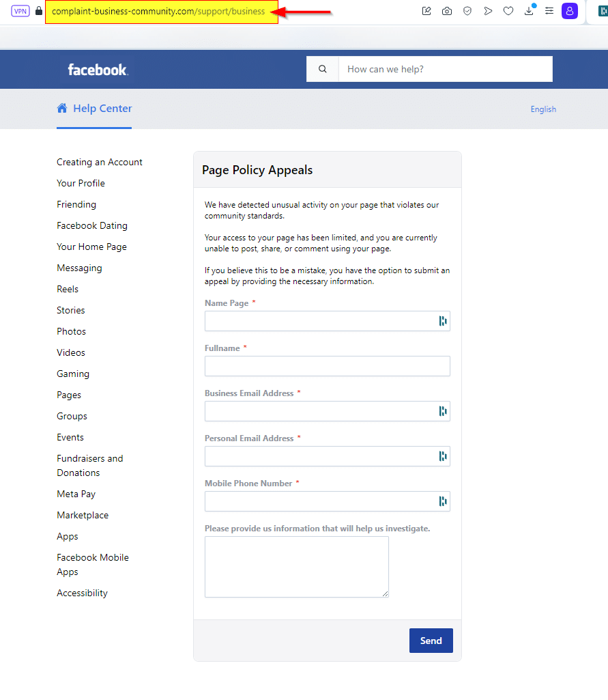Open the Accessibility topic
This screenshot has height=700, width=608.
click(82, 593)
